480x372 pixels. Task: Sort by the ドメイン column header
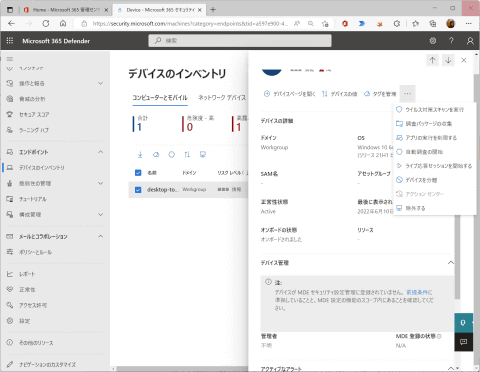pyautogui.click(x=189, y=173)
